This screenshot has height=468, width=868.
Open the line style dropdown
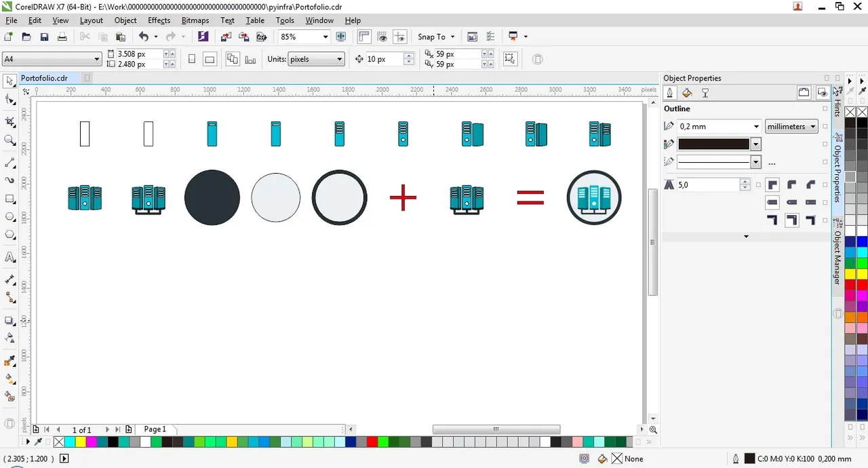756,161
